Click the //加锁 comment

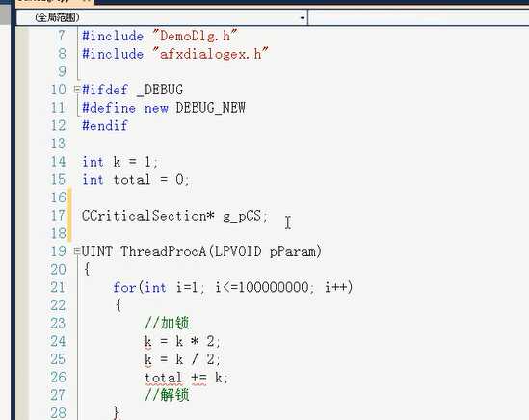click(x=167, y=323)
